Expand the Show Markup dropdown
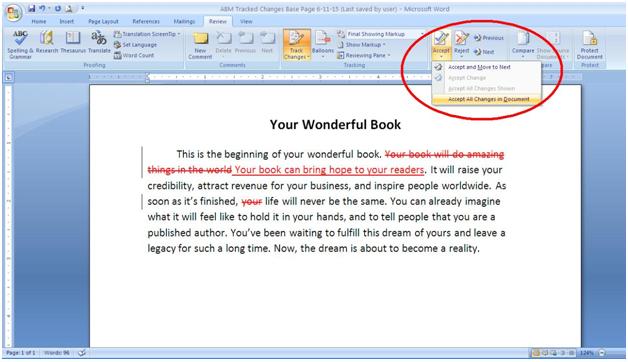This screenshot has height=362, width=628. point(362,44)
